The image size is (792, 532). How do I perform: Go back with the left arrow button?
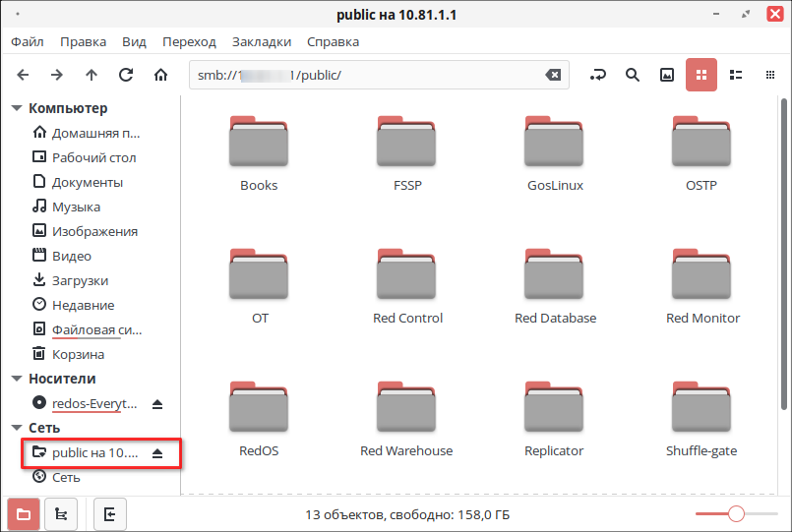(x=23, y=75)
